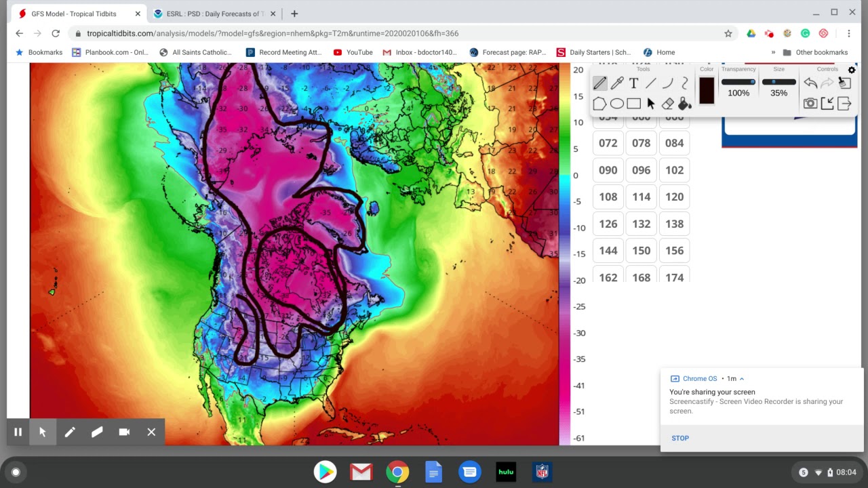The height and width of the screenshot is (488, 868).
Task: Select the pencil freehand drawing tool
Action: [x=599, y=83]
